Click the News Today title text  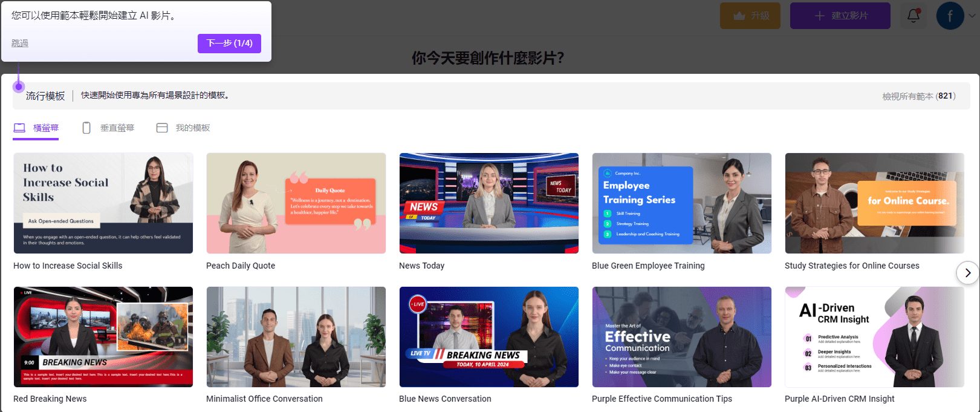tap(421, 266)
